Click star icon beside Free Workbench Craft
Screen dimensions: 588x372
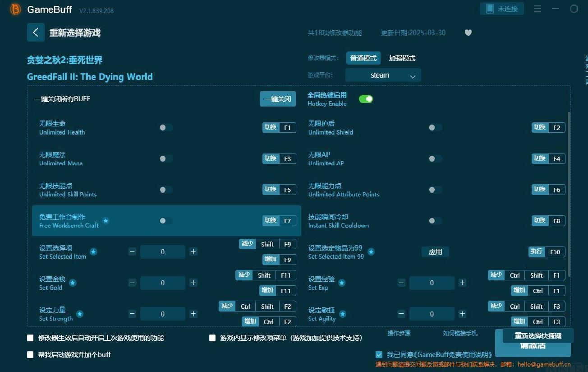pos(106,221)
